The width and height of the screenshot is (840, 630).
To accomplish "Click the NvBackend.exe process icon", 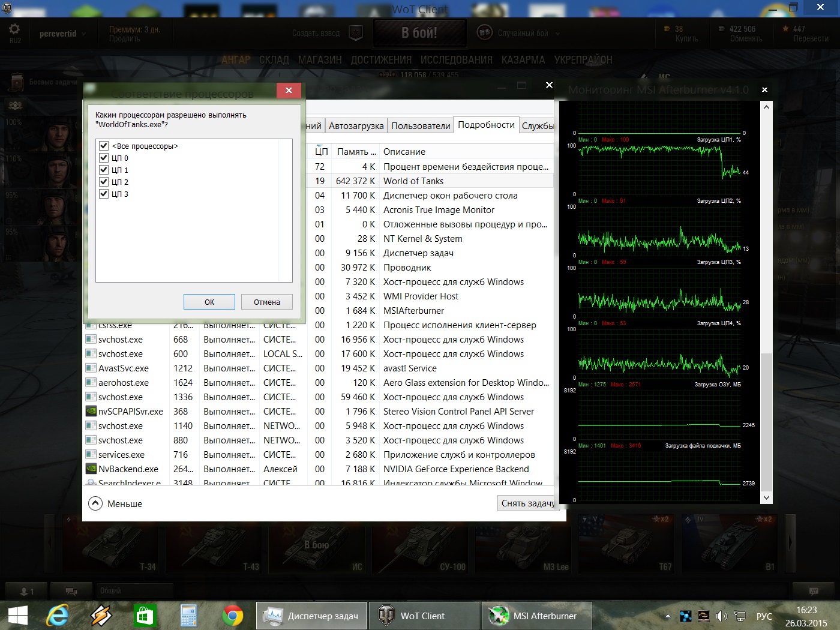I will click(x=91, y=469).
